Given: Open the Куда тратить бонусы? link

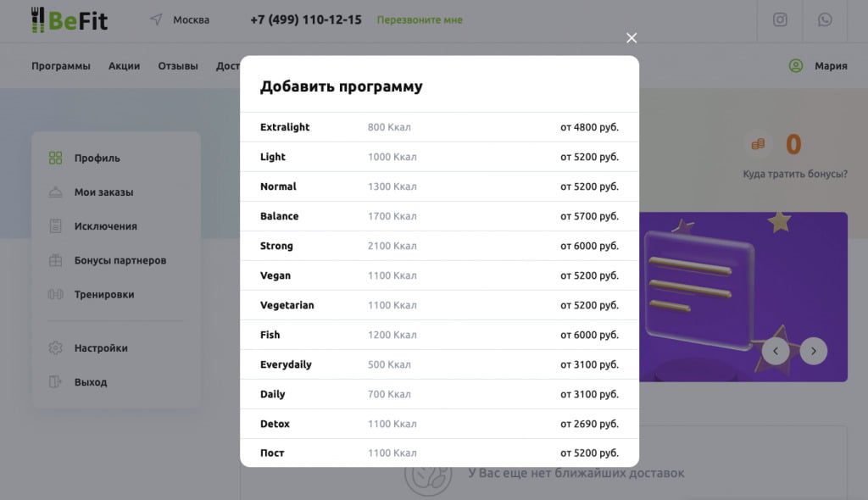Looking at the screenshot, I should (794, 175).
